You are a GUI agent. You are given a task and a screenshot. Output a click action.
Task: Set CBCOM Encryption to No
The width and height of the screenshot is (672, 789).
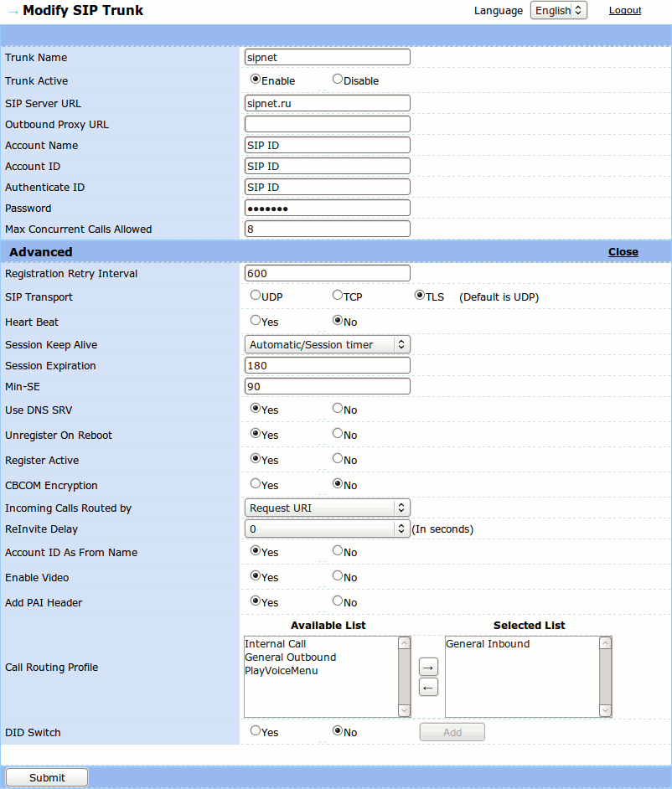(338, 483)
